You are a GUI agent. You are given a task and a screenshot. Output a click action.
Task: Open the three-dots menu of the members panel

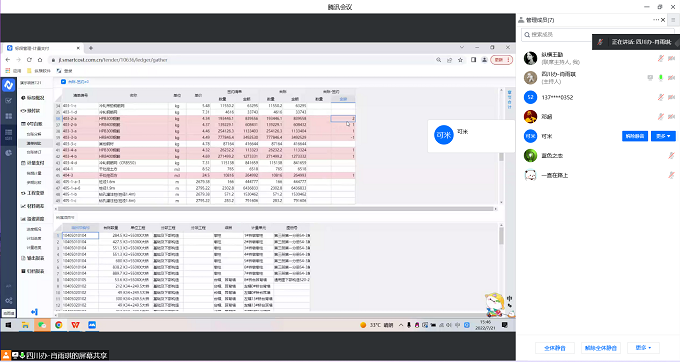click(656, 20)
